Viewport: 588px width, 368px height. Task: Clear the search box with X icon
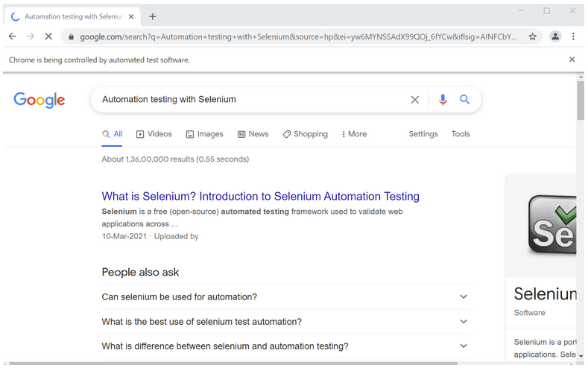click(415, 100)
